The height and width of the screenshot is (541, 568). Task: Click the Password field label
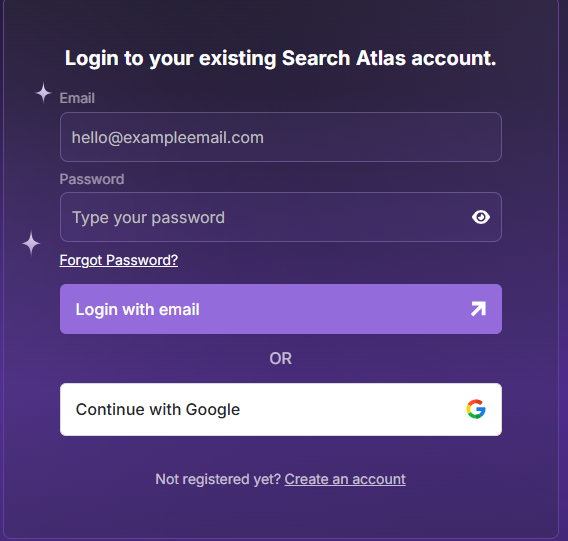pyautogui.click(x=92, y=179)
